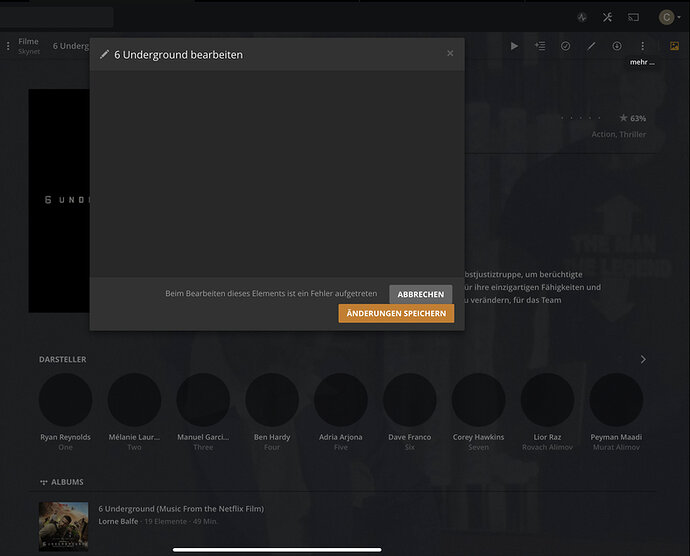690x556 pixels.
Task: Click the Action, Thriller genre text
Action: [618, 134]
